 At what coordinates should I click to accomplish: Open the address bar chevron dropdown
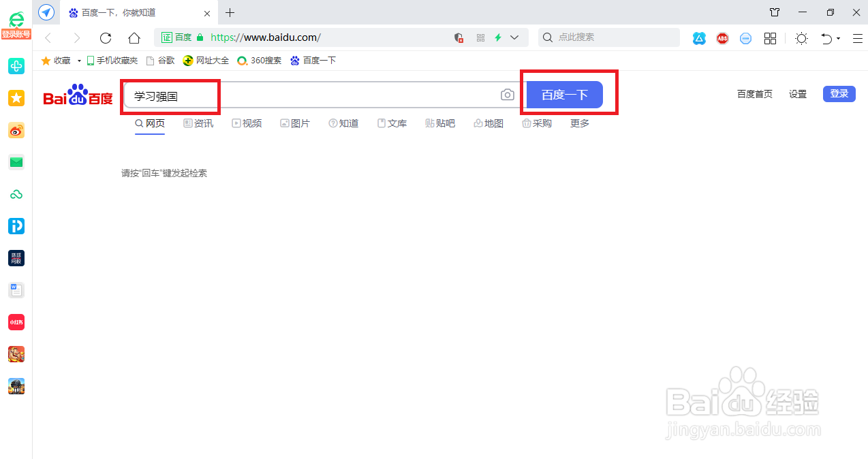point(514,37)
